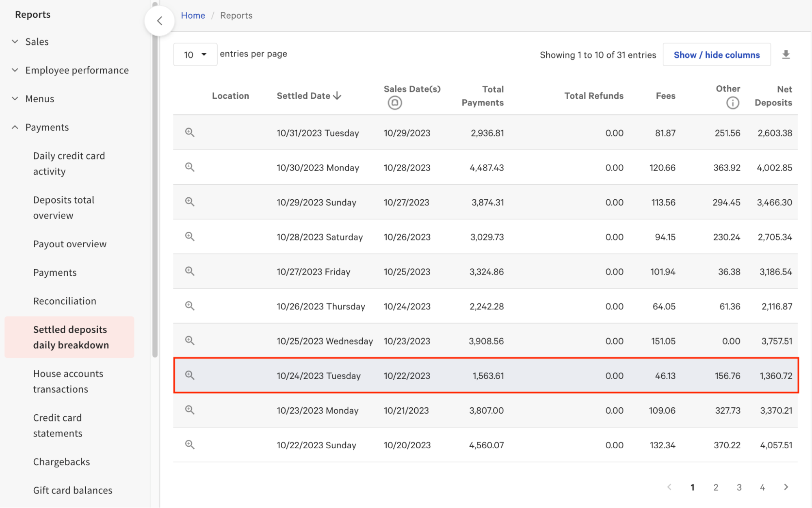812x508 pixels.
Task: Follow the Home breadcrumb link
Action: click(193, 15)
